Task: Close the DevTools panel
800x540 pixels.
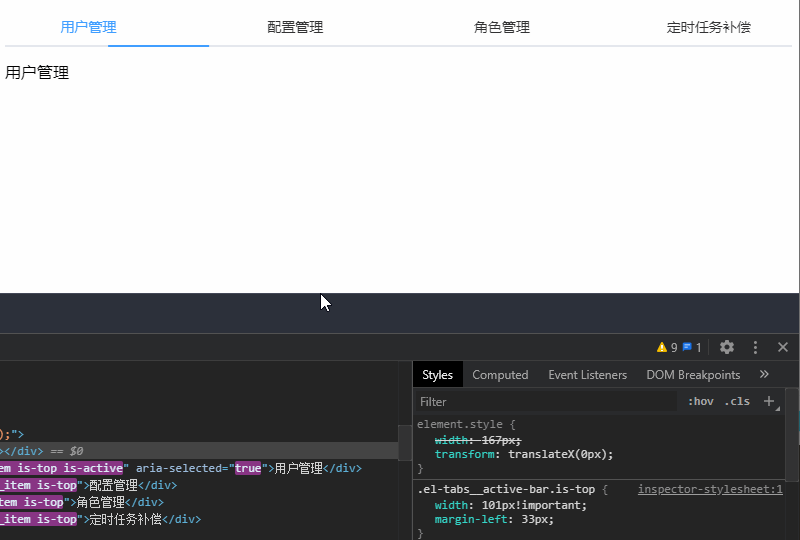Action: pos(783,347)
